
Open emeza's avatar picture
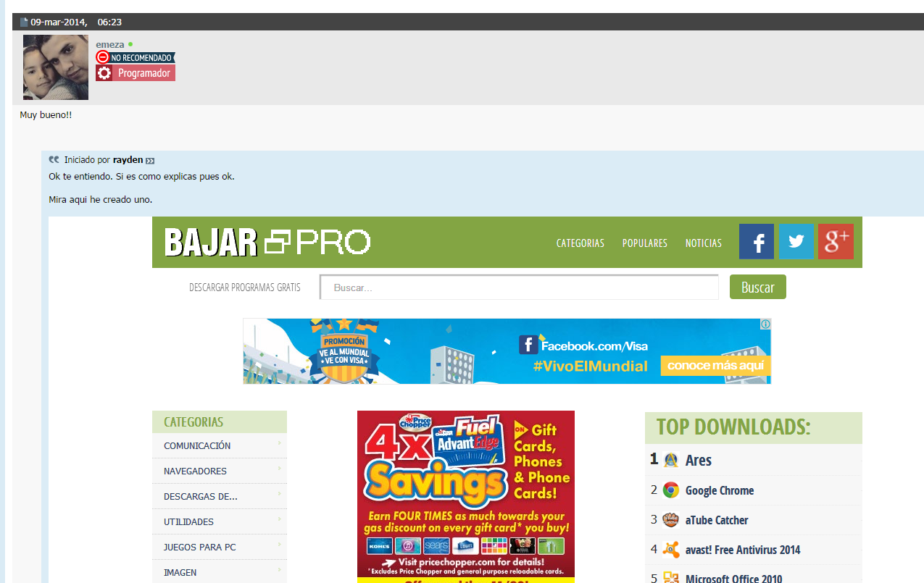56,67
